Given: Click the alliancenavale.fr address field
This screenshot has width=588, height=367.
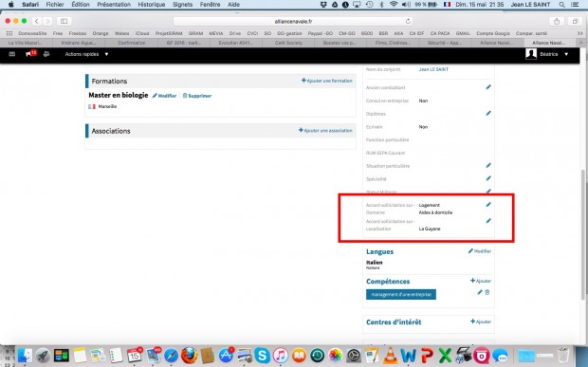Looking at the screenshot, I should [293, 22].
